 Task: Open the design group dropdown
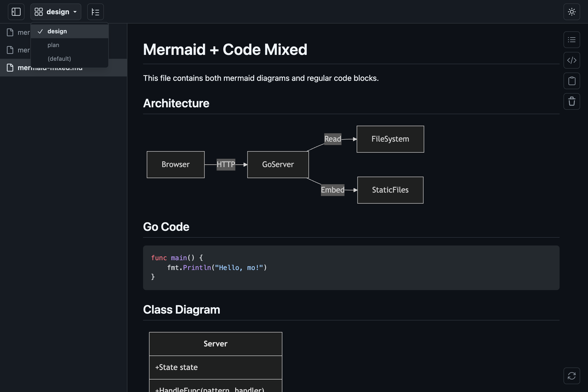point(56,12)
